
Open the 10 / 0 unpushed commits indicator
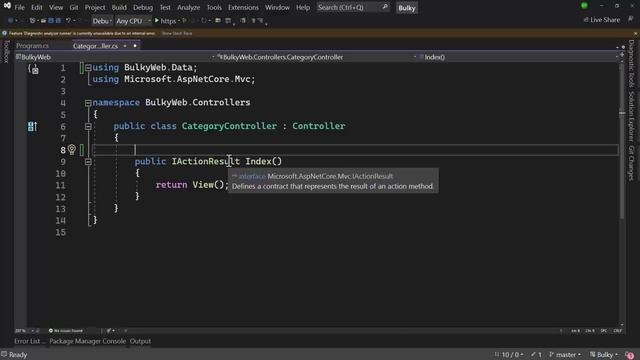509,355
